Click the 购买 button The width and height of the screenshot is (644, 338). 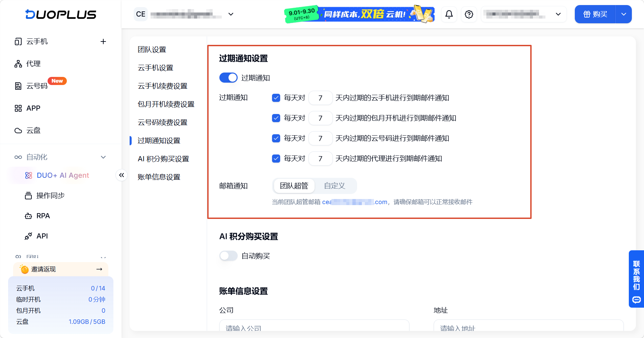click(595, 14)
